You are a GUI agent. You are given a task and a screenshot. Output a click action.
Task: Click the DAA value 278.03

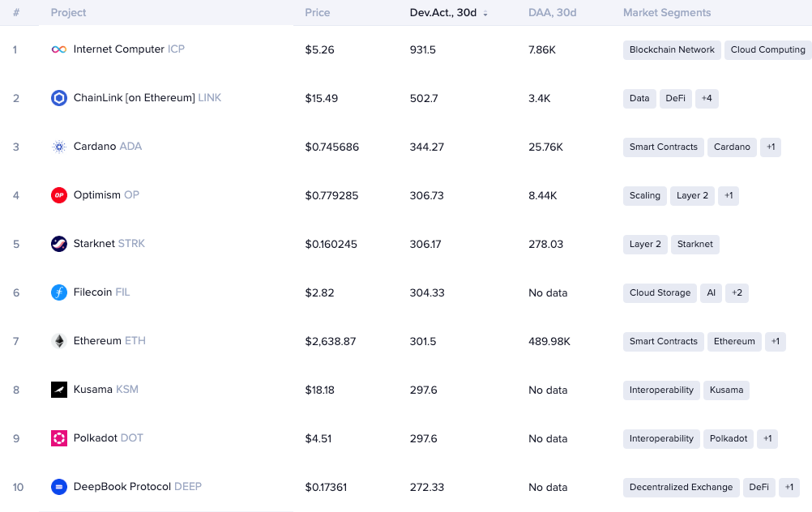click(x=545, y=245)
